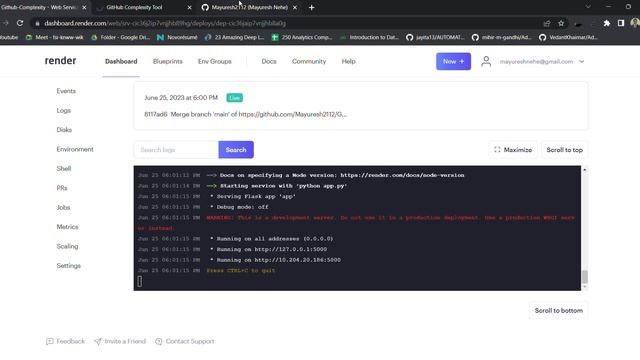This screenshot has width=640, height=360.
Task: Open Disks in the sidebar
Action: (x=64, y=130)
